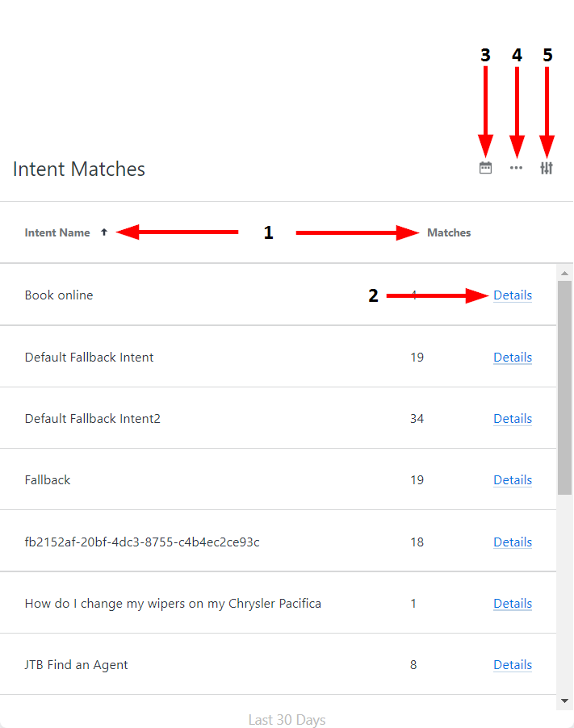
Task: View Details for Default Fallback Intent2
Action: (513, 419)
